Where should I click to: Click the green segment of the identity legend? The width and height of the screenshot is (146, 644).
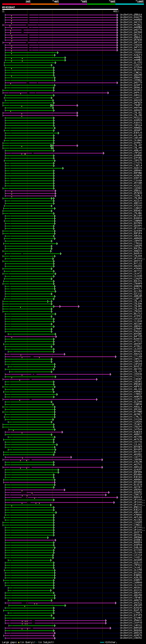[101, 4]
